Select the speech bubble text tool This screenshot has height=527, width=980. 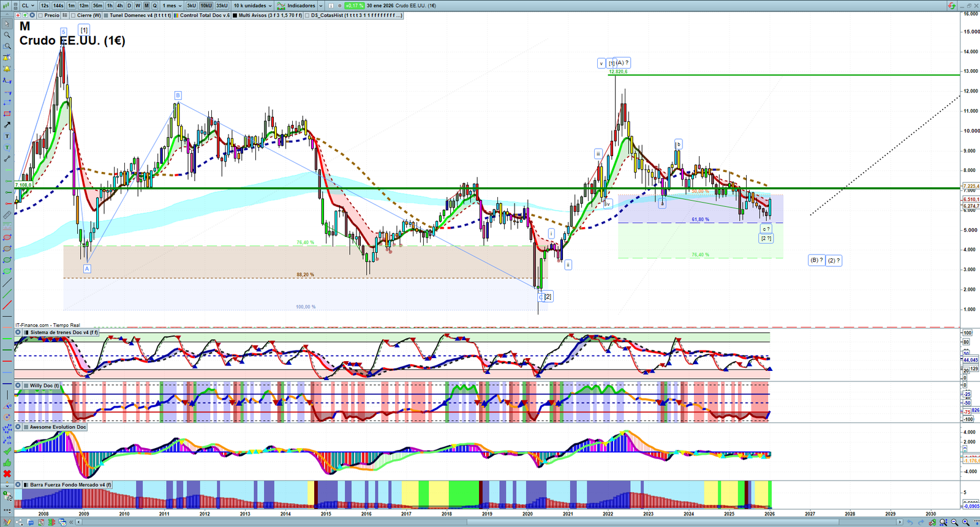(x=7, y=148)
